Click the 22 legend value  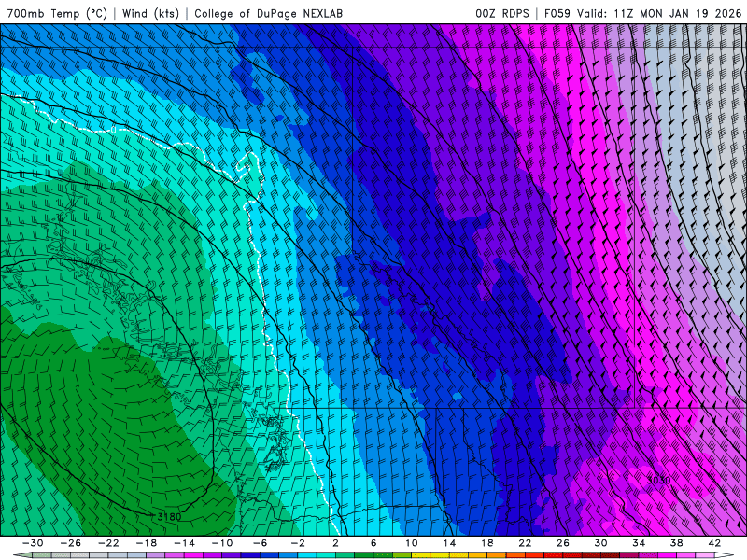click(x=525, y=543)
